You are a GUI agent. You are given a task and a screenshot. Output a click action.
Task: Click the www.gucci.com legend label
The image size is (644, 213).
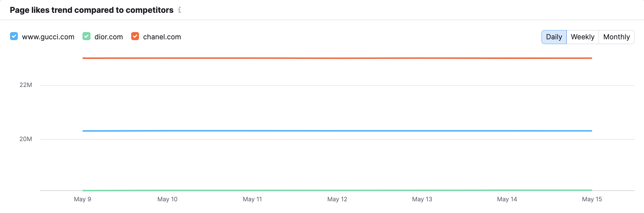pyautogui.click(x=48, y=37)
